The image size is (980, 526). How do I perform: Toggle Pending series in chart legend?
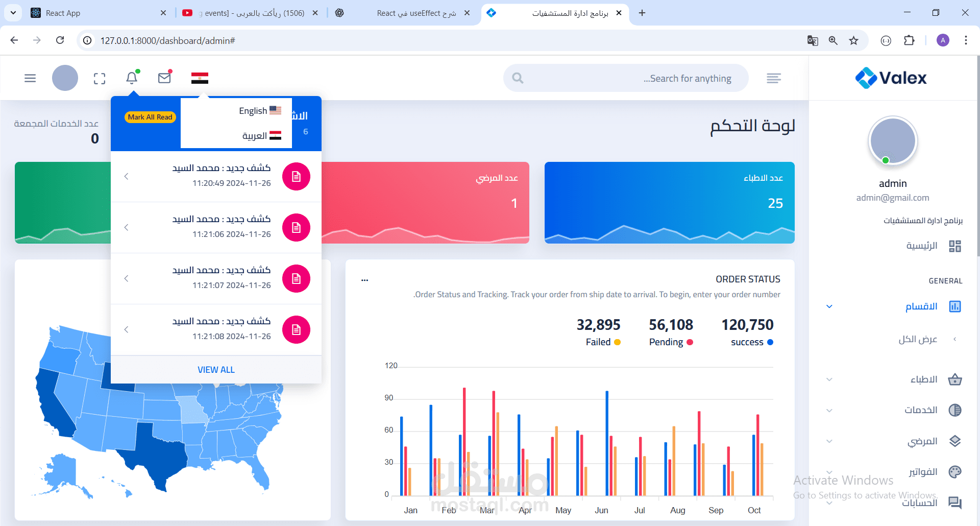(671, 342)
